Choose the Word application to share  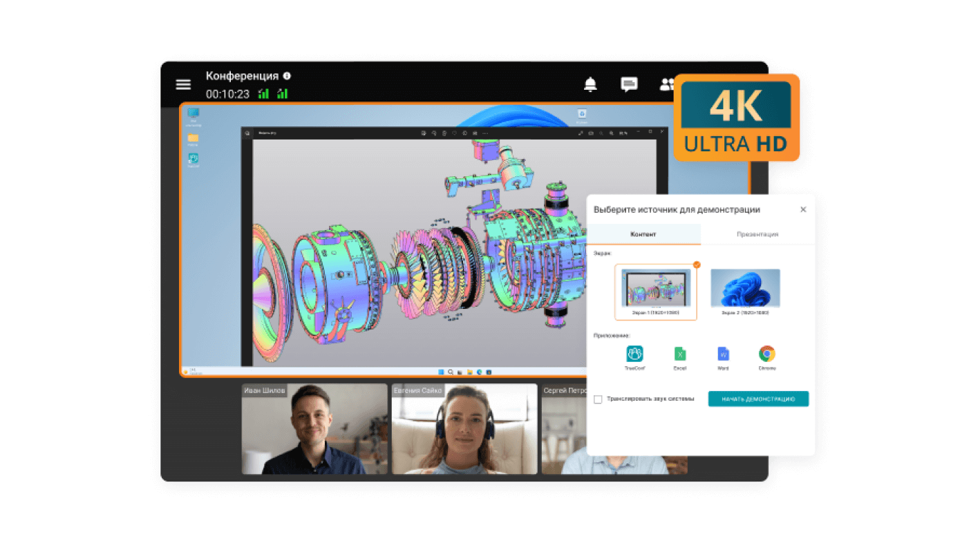(723, 354)
